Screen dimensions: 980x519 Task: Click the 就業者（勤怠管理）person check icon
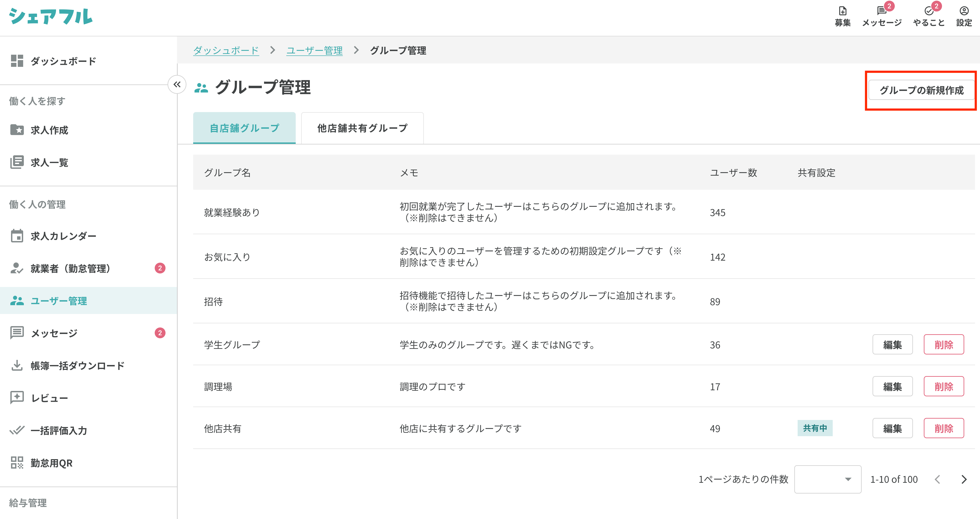17,268
